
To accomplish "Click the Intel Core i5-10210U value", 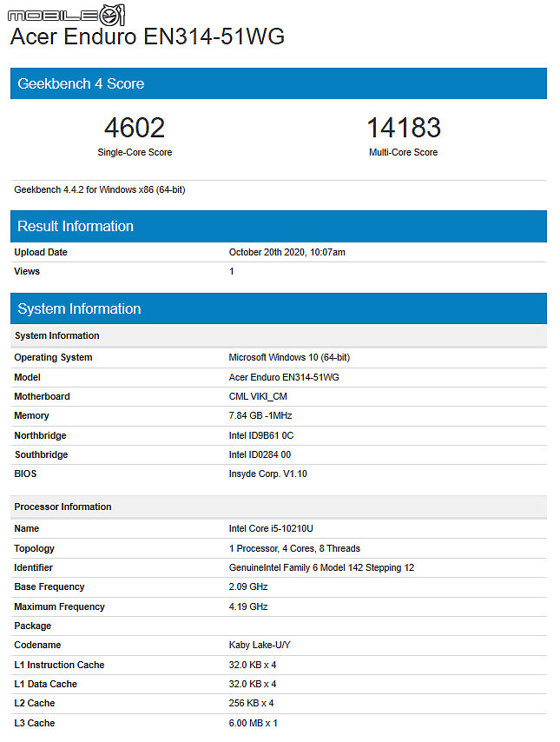I will coord(271,528).
